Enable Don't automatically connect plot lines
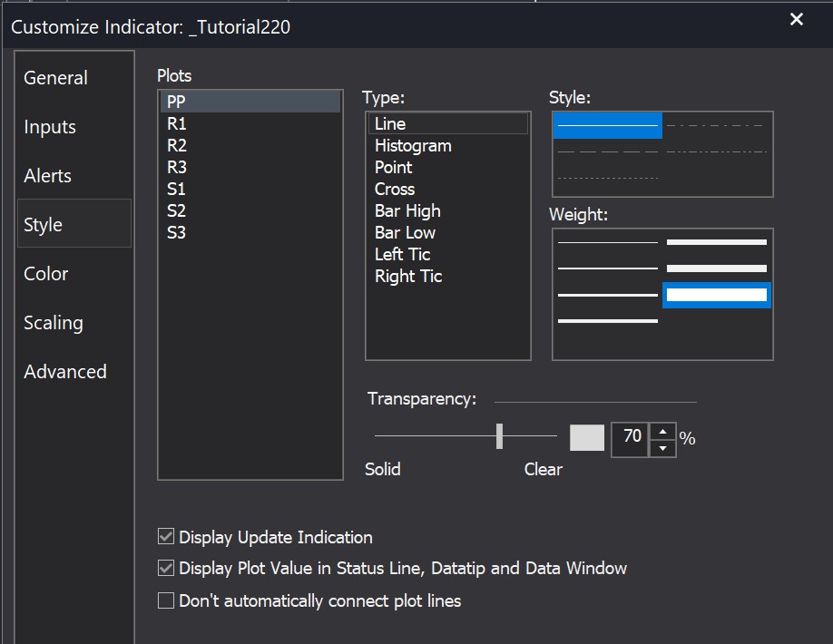Viewport: 833px width, 644px height. [x=166, y=600]
